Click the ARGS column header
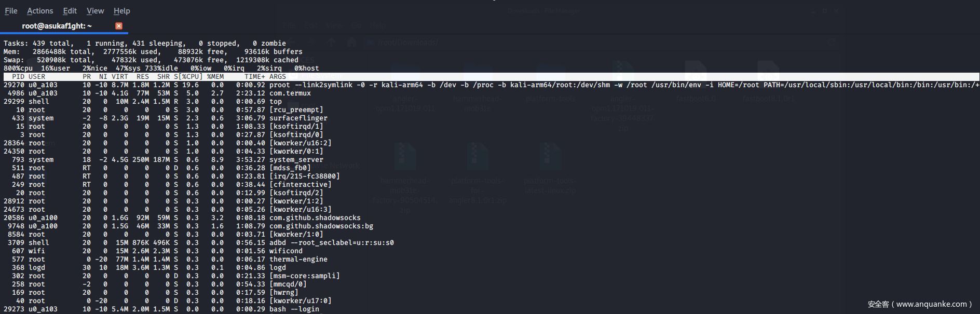The height and width of the screenshot is (314, 980). 277,77
